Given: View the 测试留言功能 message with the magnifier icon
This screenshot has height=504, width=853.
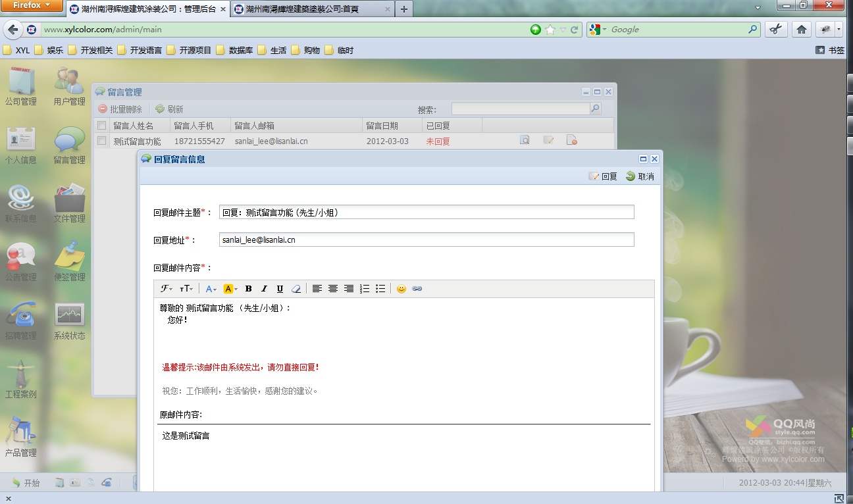Looking at the screenshot, I should click(525, 140).
